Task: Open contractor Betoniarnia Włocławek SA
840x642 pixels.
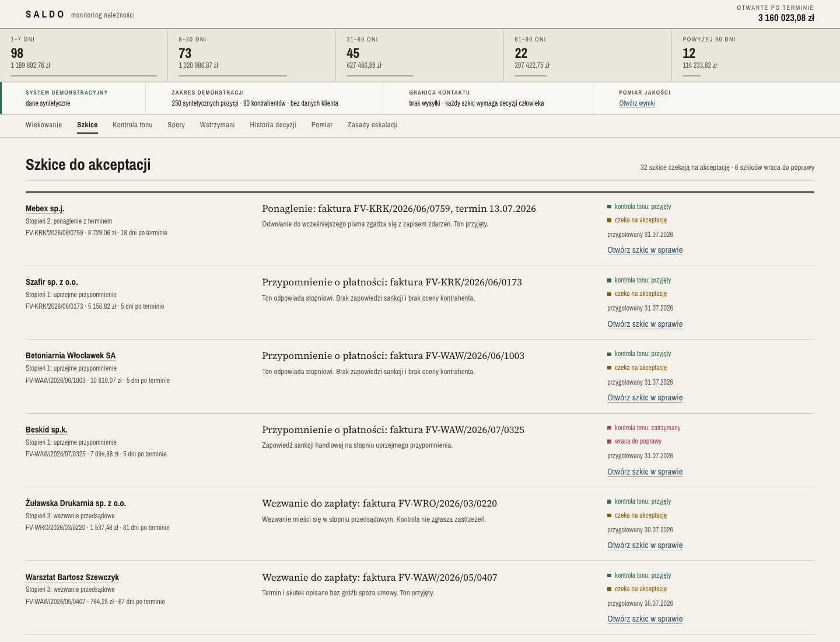Action: pyautogui.click(x=71, y=355)
